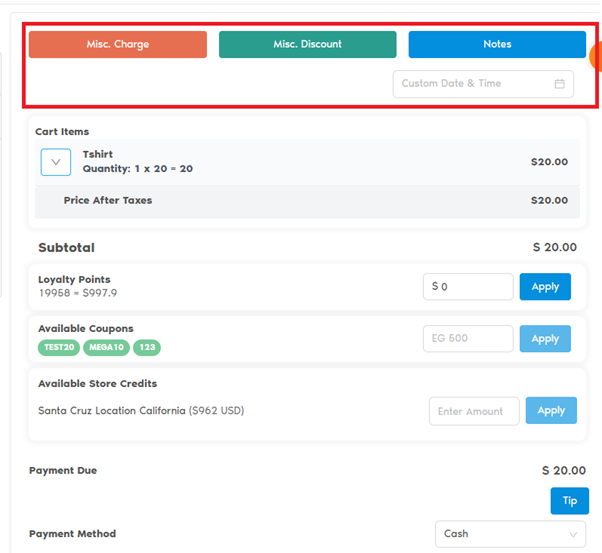Select the TEST20 coupon tag
602x553 pixels.
(x=59, y=348)
